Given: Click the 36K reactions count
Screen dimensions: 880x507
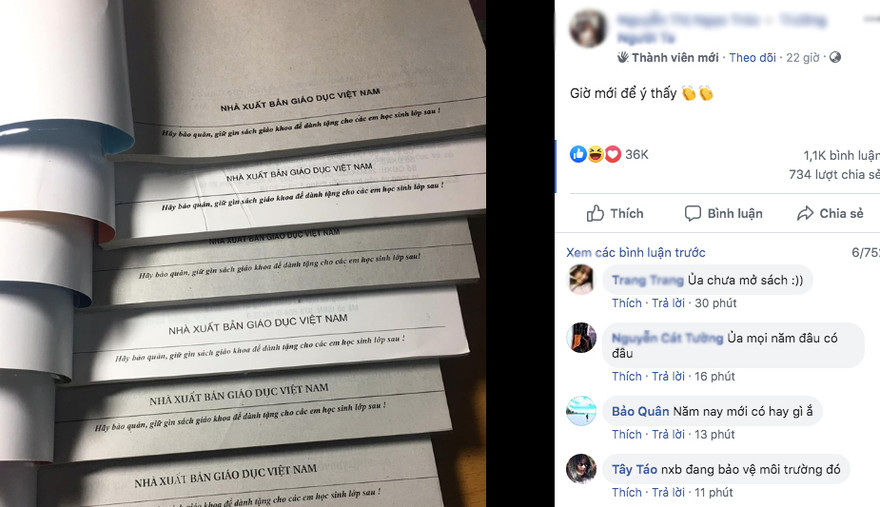Looking at the screenshot, I should pos(636,154).
